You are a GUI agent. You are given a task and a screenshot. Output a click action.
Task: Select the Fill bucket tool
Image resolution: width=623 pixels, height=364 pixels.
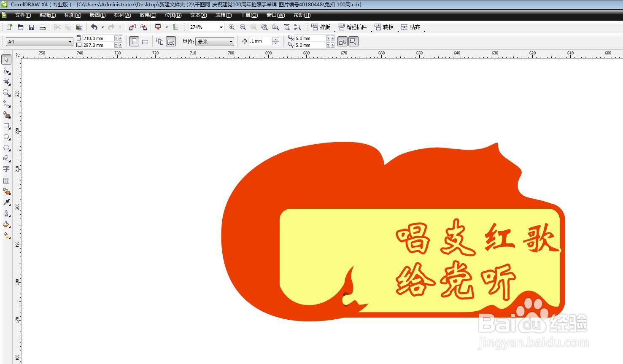[6, 225]
